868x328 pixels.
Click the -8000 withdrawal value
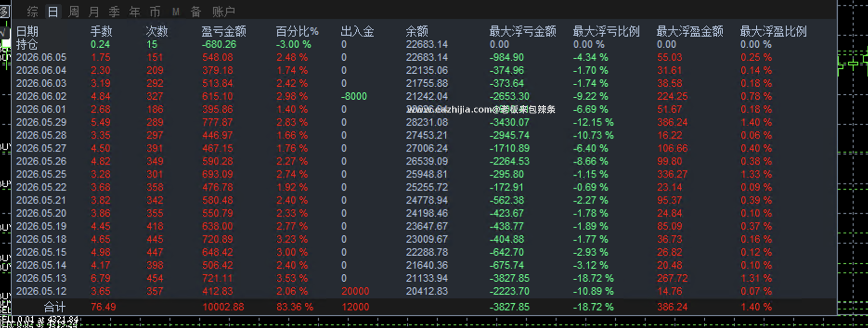pyautogui.click(x=354, y=96)
